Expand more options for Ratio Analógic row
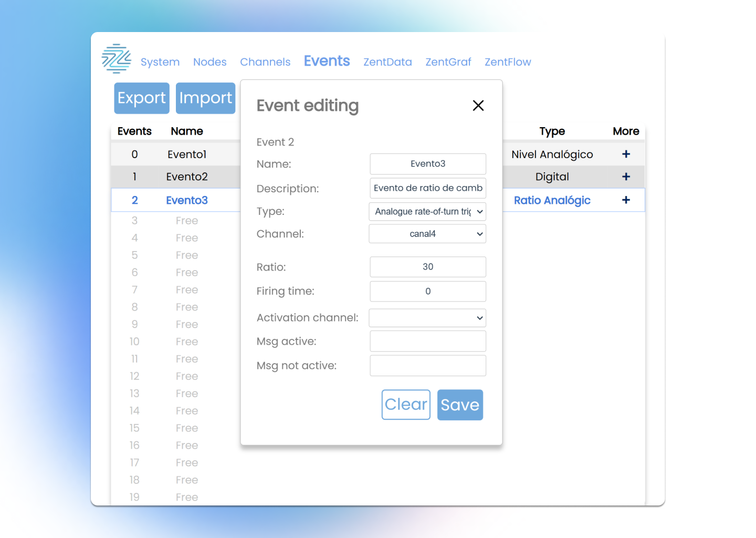Viewport: 756px width, 538px height. pyautogui.click(x=626, y=200)
